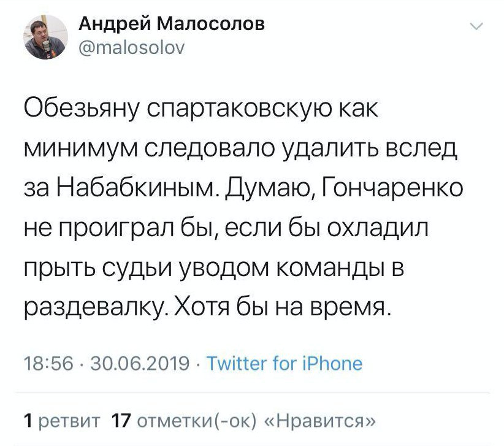Click the word «Нравится» in stats row
Screen dimensions: 504x446
click(x=320, y=421)
